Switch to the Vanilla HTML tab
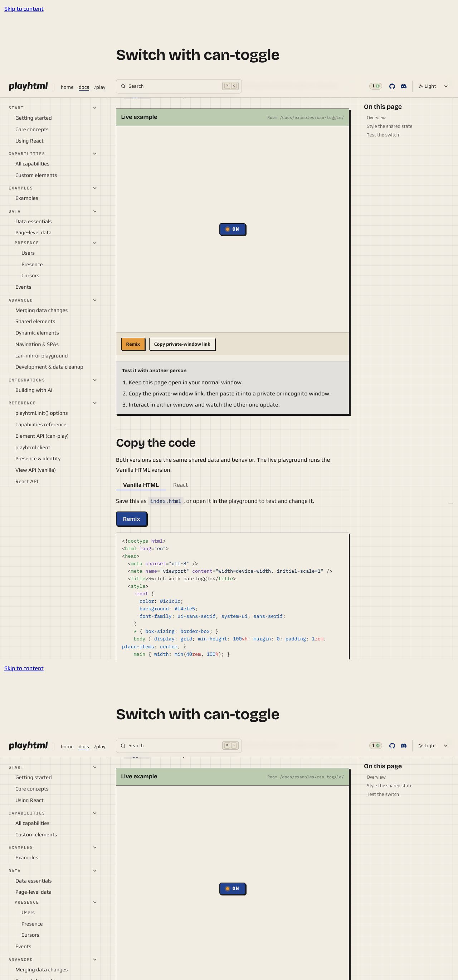The width and height of the screenshot is (458, 980). [x=141, y=485]
